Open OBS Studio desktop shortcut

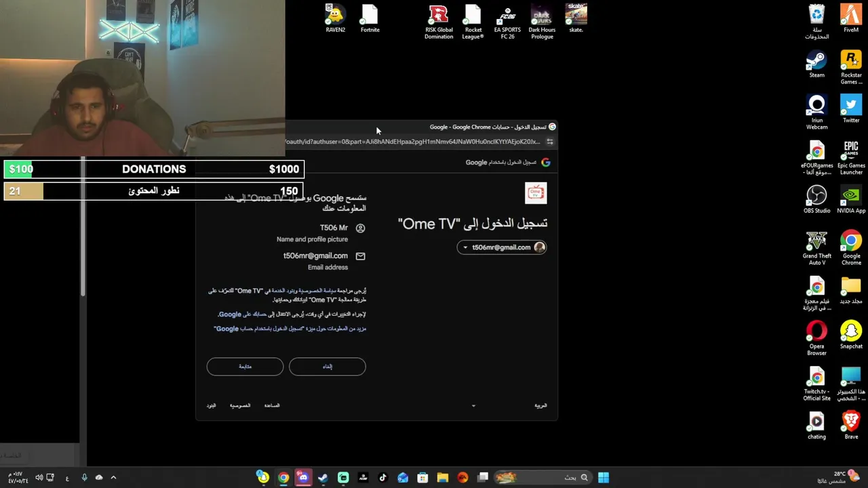click(816, 199)
